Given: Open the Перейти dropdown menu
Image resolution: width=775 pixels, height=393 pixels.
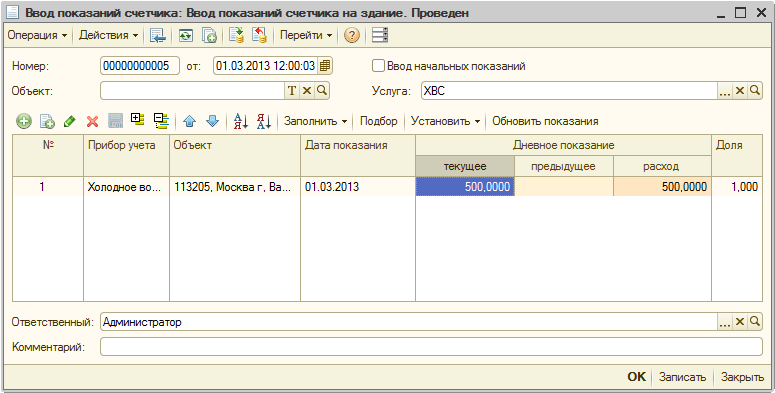Looking at the screenshot, I should click(x=306, y=35).
